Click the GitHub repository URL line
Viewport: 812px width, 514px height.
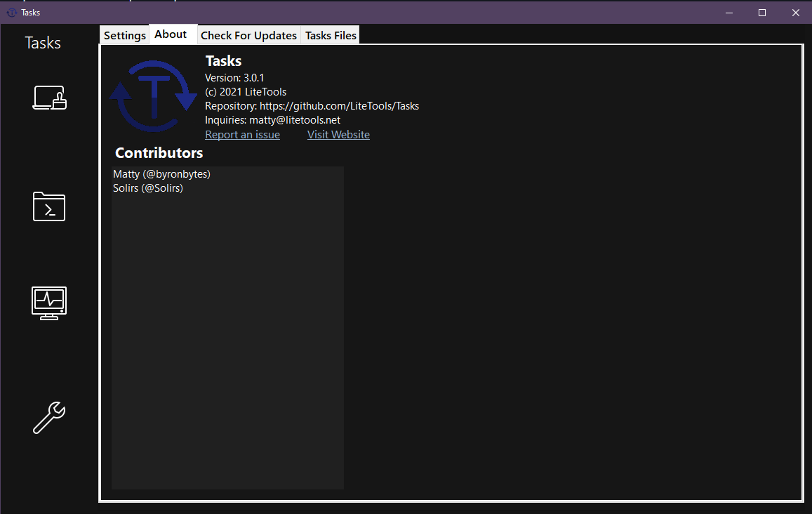[x=312, y=106]
